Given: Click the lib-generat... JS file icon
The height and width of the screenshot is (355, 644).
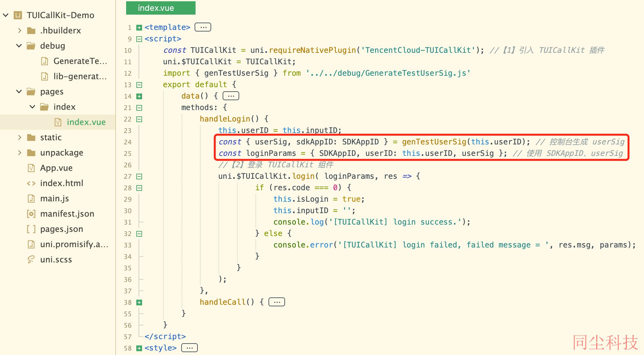Looking at the screenshot, I should click(45, 76).
